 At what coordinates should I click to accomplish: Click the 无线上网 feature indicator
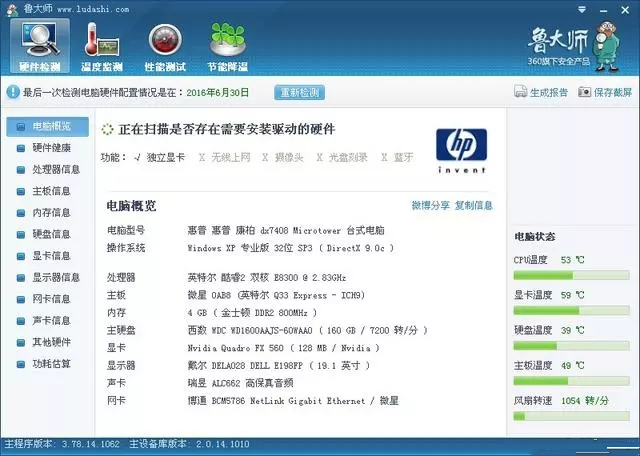click(x=224, y=157)
